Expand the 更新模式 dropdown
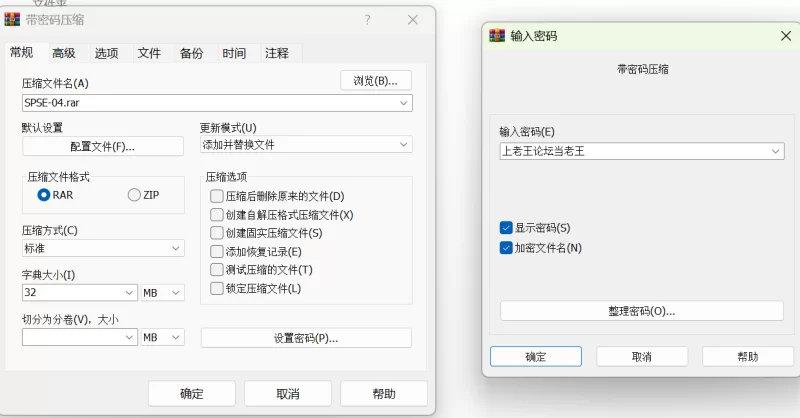 pyautogui.click(x=404, y=145)
